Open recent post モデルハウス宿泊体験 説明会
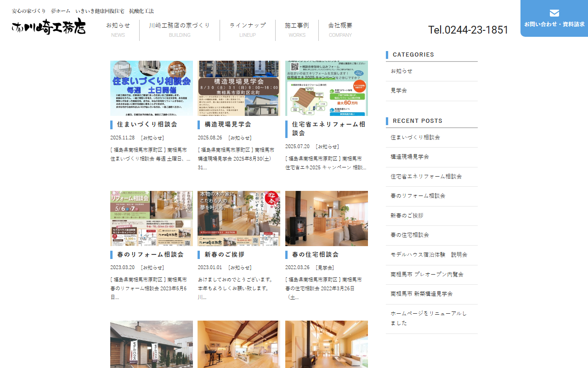Screen dimensions: 588x368 432,255
